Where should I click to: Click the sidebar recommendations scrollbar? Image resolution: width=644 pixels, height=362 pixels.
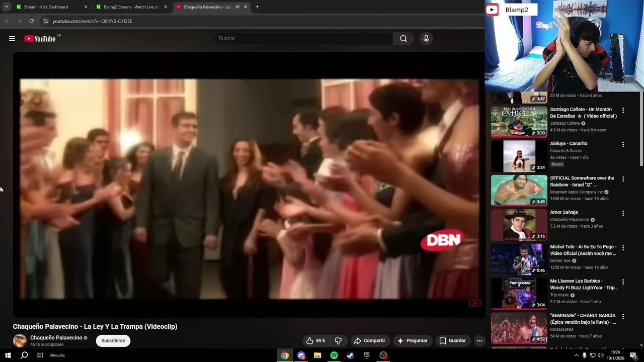coord(641,129)
